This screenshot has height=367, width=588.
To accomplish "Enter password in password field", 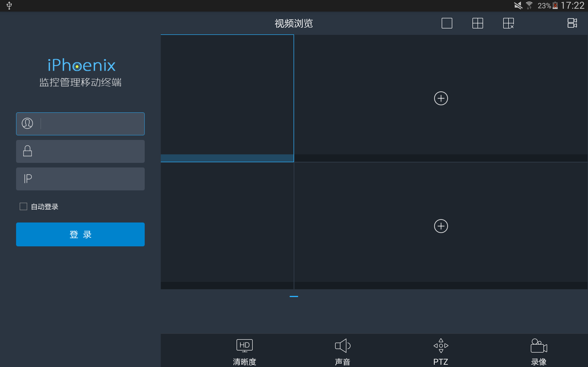I will click(x=80, y=151).
